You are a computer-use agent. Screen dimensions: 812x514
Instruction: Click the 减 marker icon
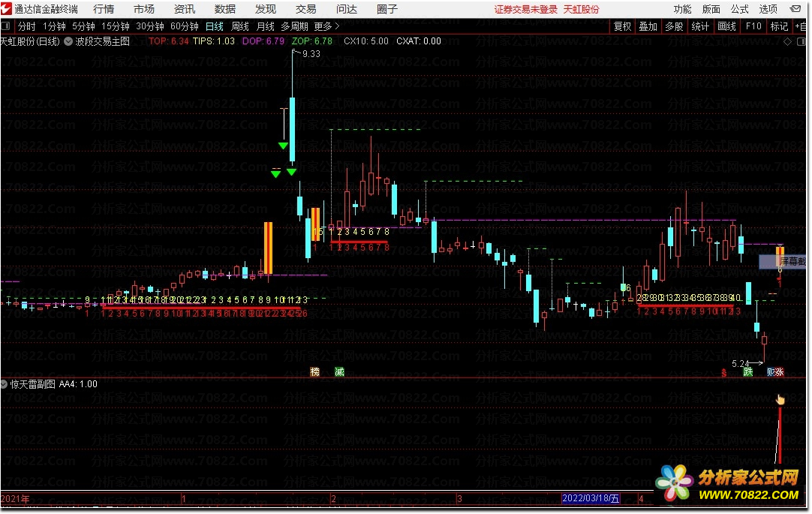tap(340, 371)
